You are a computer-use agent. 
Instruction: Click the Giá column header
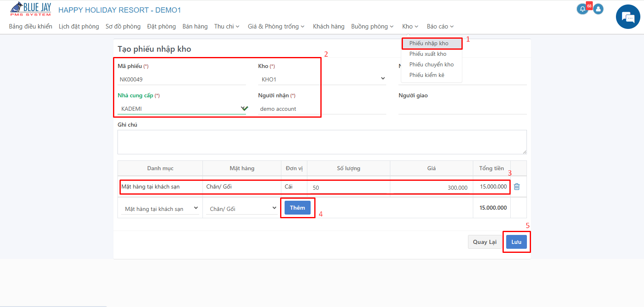(431, 168)
